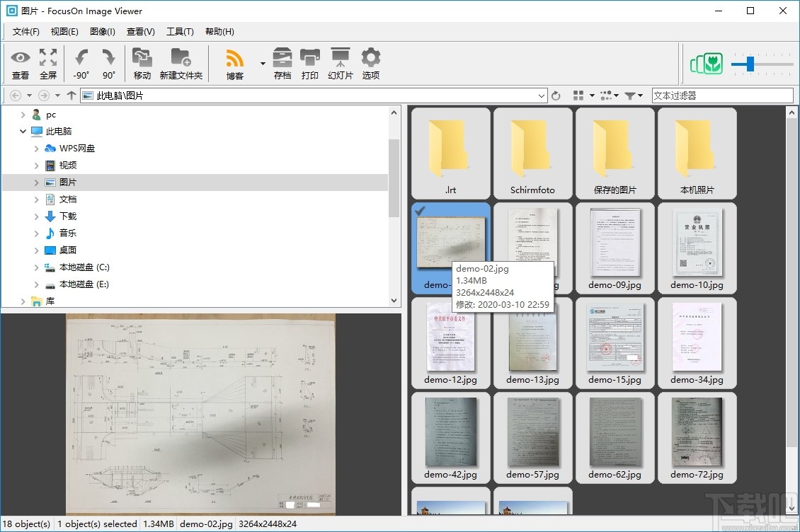The width and height of the screenshot is (800, 532).
Task: Expand the 本地磁盘 (C:) tree node
Action: pos(36,267)
